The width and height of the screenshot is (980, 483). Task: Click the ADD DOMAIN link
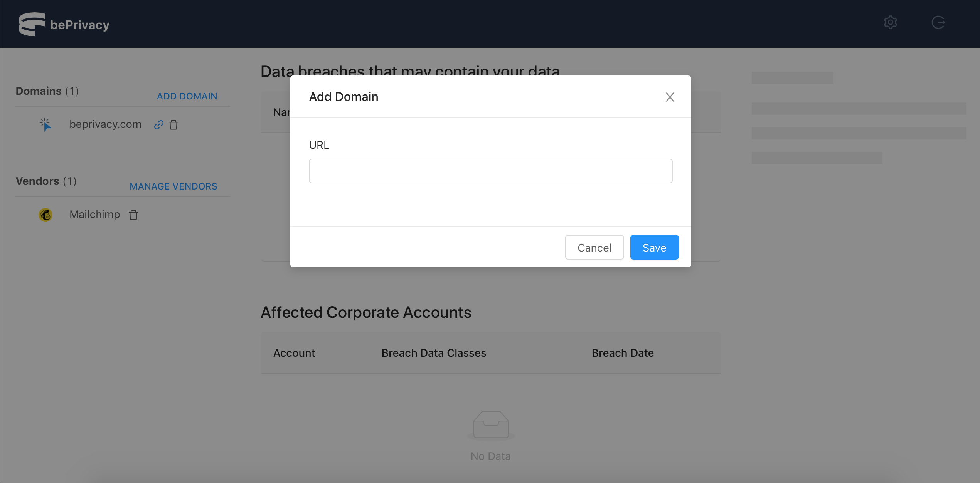pos(187,96)
